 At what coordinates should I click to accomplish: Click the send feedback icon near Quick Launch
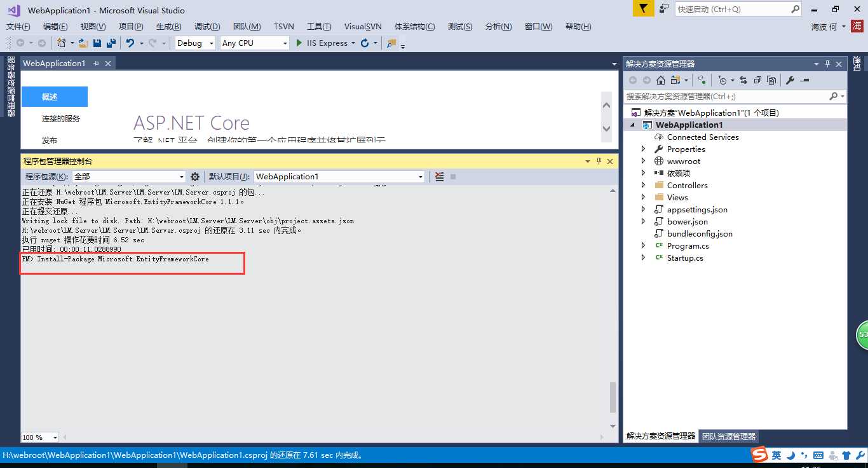664,9
